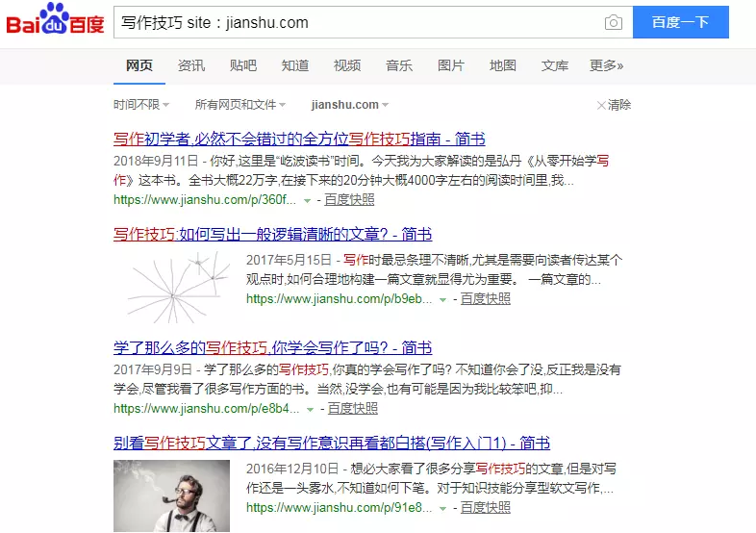Open 百度快照 for the p/b9eb result
Screen dimensions: 756x533
(486, 299)
